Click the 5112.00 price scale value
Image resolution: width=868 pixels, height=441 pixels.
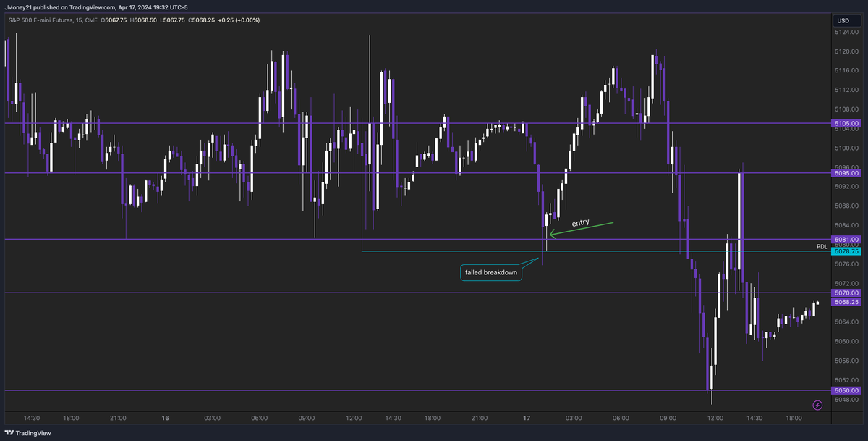tap(846, 90)
